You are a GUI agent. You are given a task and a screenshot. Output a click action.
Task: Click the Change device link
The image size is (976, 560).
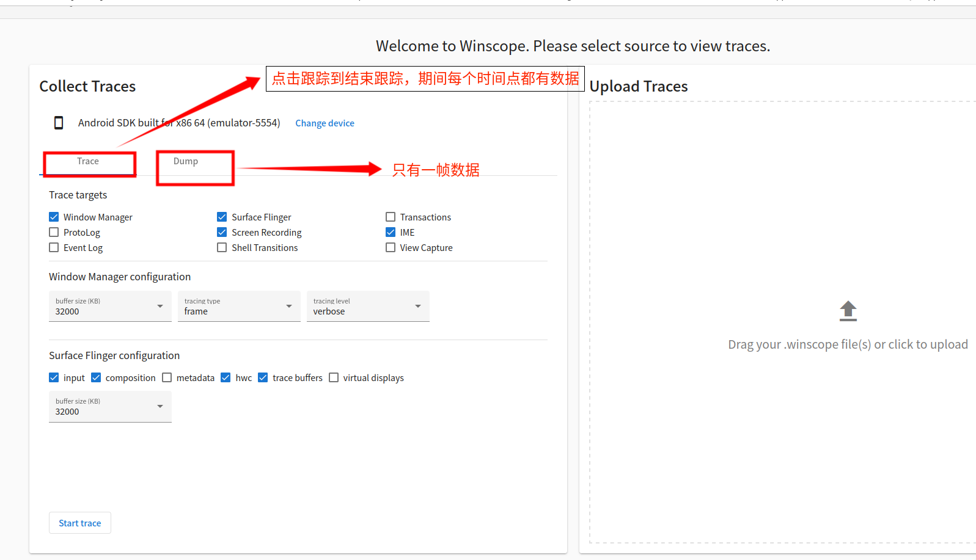325,123
